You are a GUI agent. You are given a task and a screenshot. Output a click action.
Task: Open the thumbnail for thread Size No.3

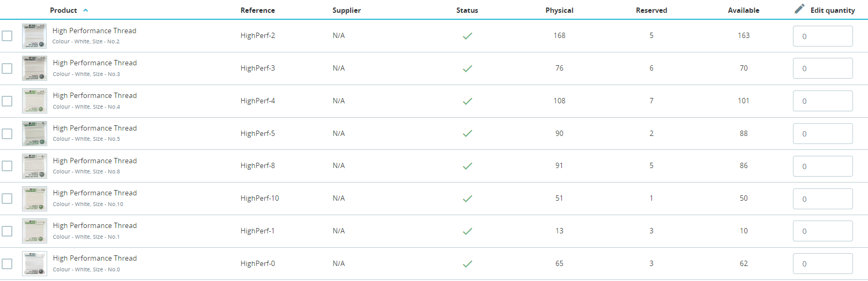click(34, 69)
